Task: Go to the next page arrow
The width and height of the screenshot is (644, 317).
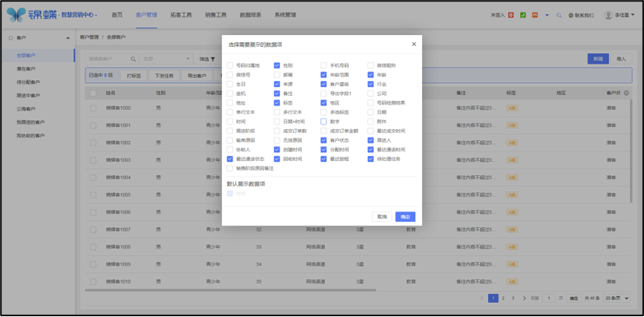Action: tap(525, 298)
